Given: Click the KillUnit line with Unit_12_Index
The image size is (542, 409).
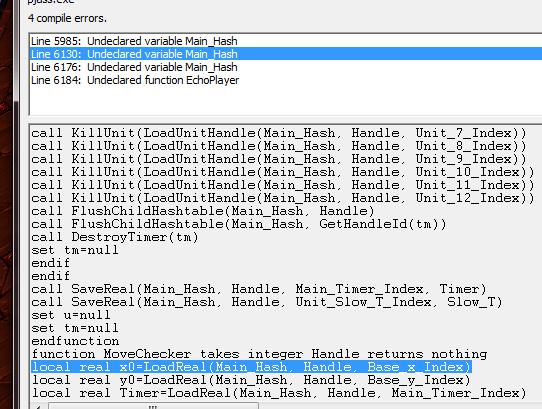Looking at the screenshot, I should (283, 198).
